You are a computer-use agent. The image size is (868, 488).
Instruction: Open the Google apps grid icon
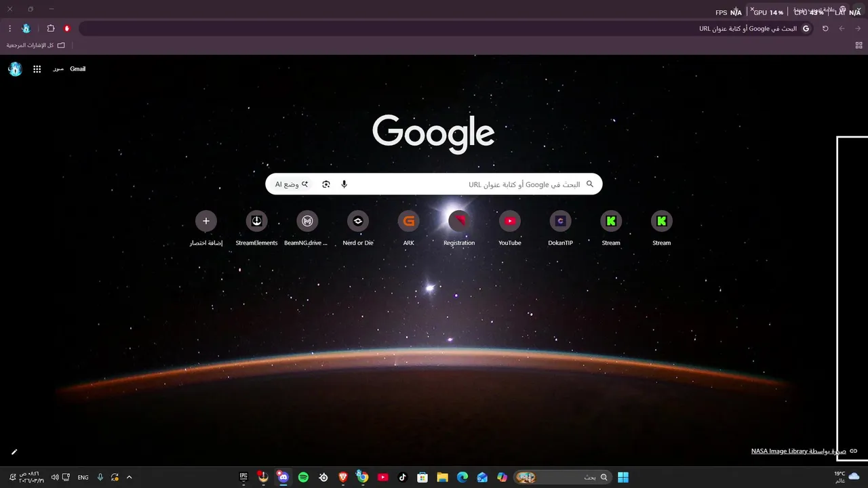click(x=37, y=69)
